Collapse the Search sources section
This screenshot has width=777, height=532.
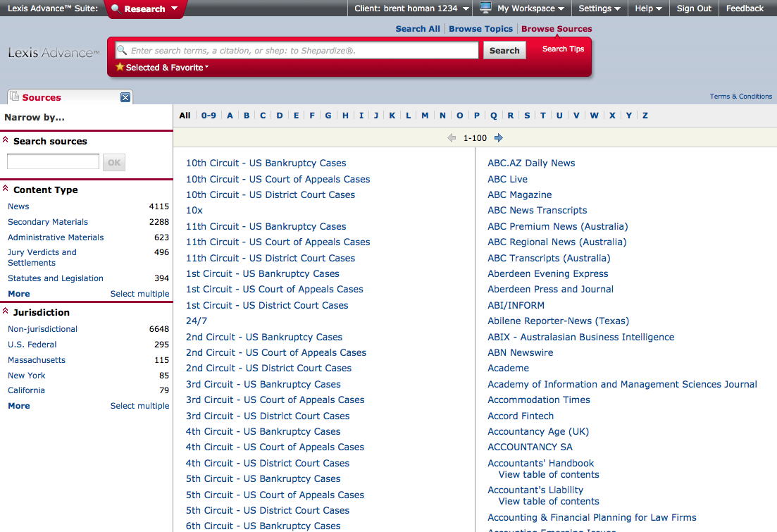pos(6,140)
